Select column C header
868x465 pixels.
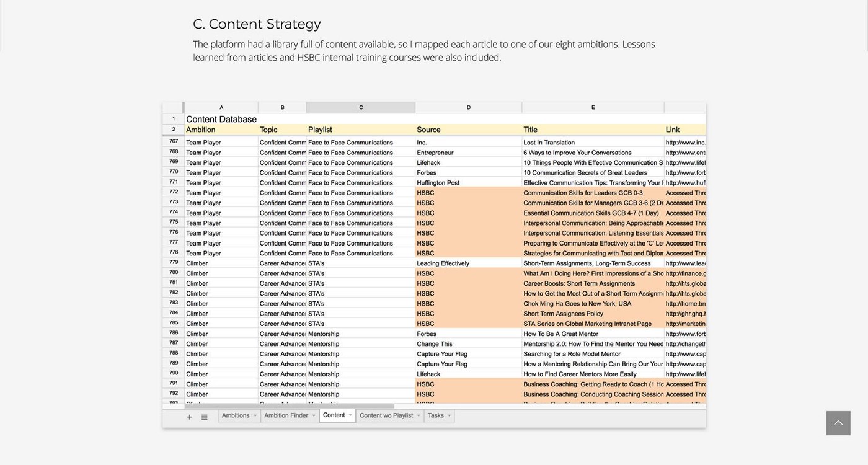(x=361, y=107)
